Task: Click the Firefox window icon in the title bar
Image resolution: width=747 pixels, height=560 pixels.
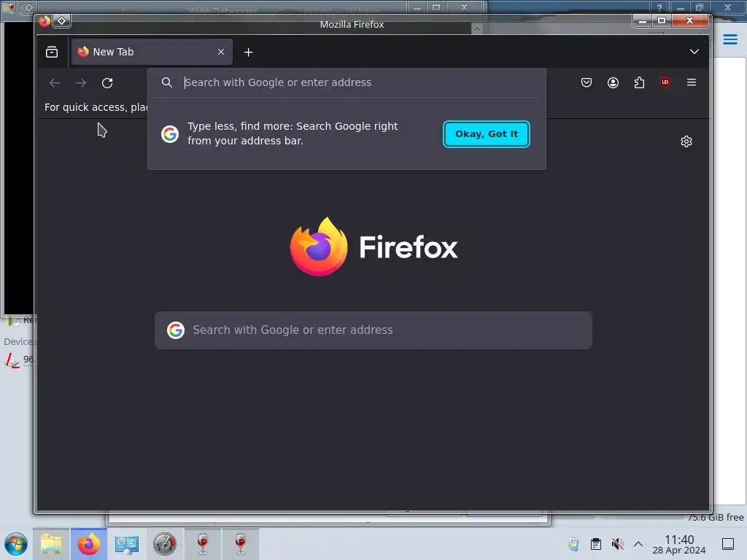Action: pos(44,21)
